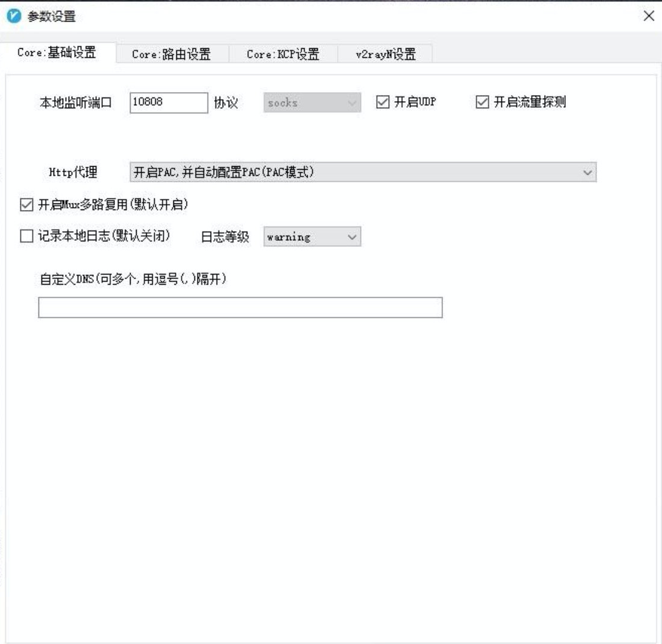Viewport: 662px width, 644px height.
Task: Click the 本地监听端口 label
Action: [76, 103]
